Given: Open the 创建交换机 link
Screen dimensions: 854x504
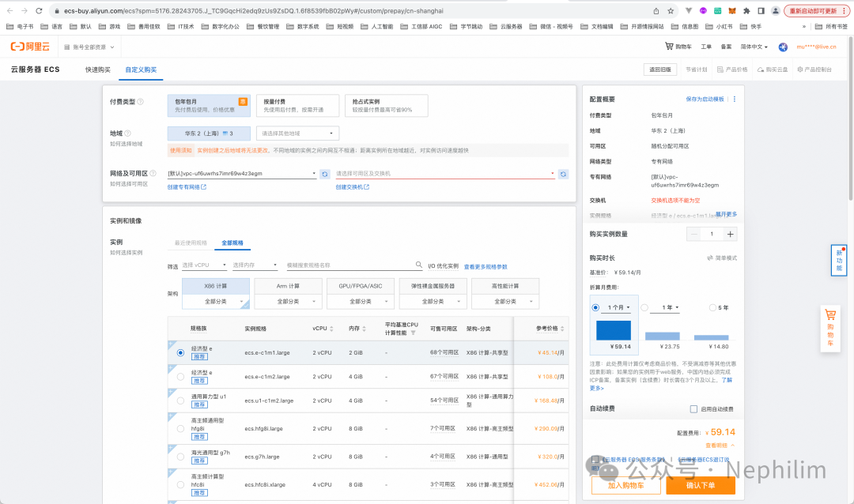Looking at the screenshot, I should click(x=353, y=187).
